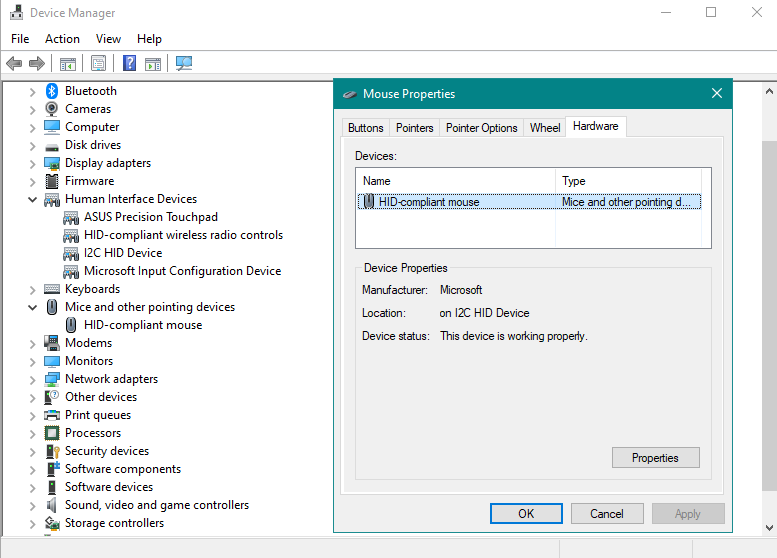Click the Help question mark toolbar icon
Screen dimensions: 777x558
click(129, 63)
